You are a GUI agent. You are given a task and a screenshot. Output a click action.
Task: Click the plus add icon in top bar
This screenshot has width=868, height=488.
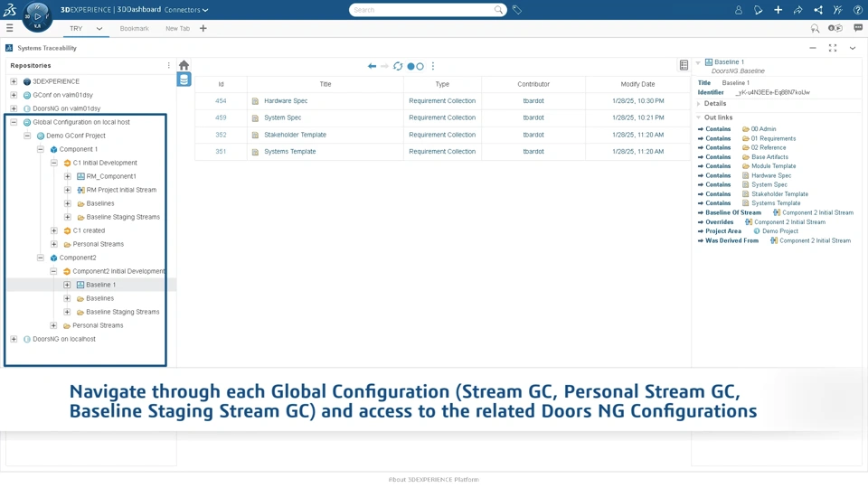coord(778,10)
